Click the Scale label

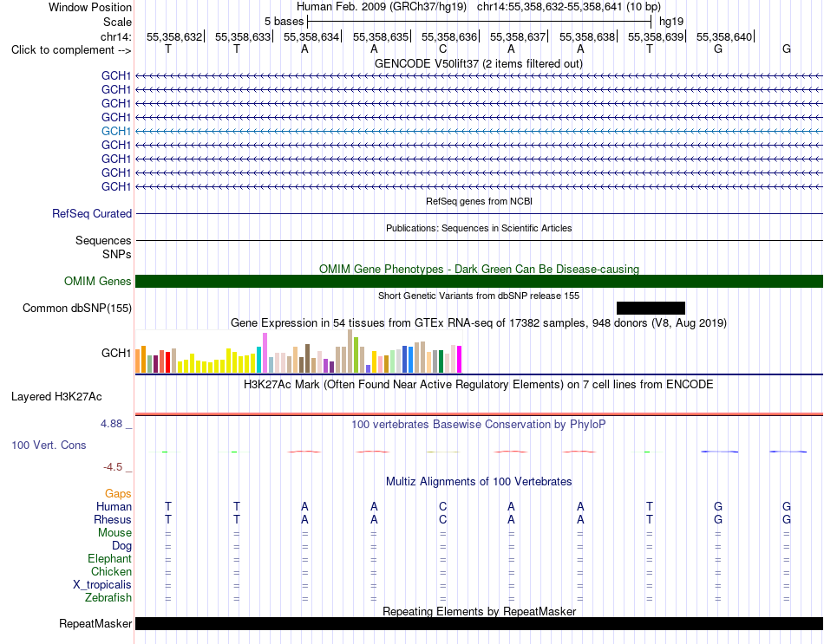(x=117, y=22)
